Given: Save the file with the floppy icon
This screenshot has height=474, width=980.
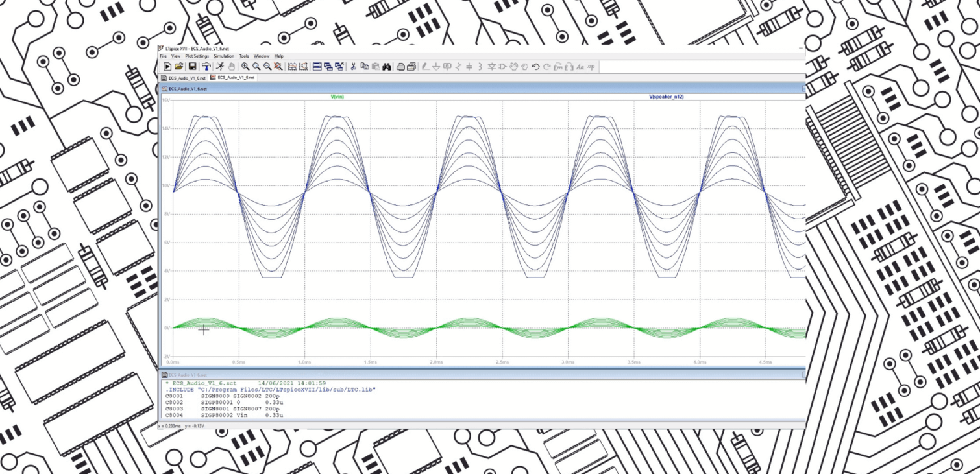Looking at the screenshot, I should (x=192, y=66).
